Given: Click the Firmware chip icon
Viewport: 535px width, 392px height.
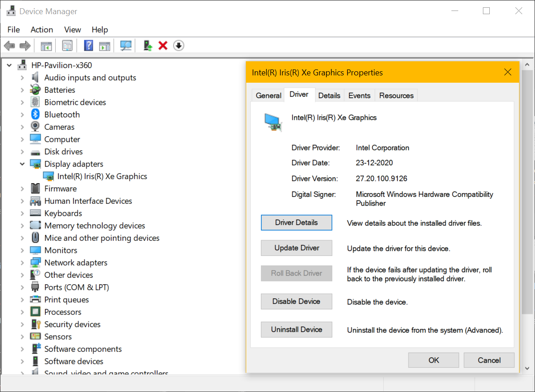Looking at the screenshot, I should coord(35,188).
